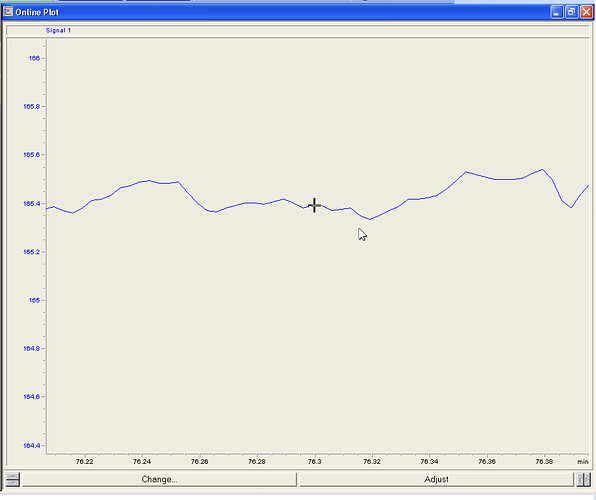
Task: Click the 164.4 y-axis label
Action: coord(32,445)
